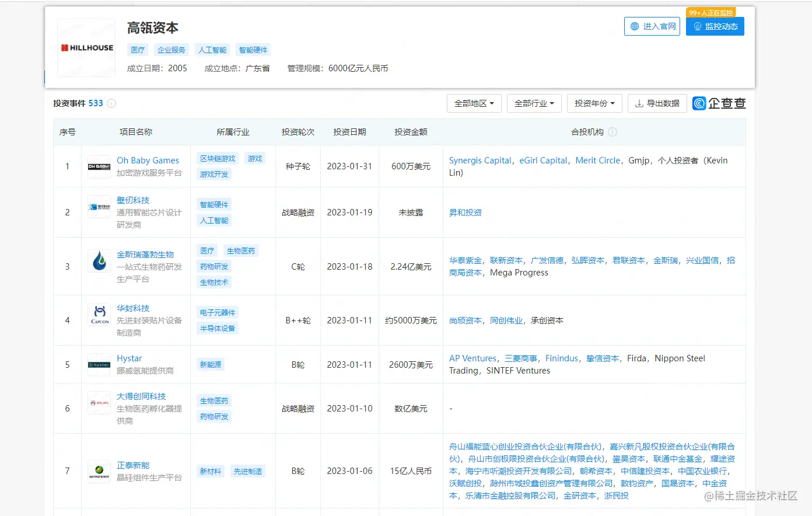This screenshot has height=516, width=812.
Task: Open the Oh Baby Games project link
Action: point(148,161)
